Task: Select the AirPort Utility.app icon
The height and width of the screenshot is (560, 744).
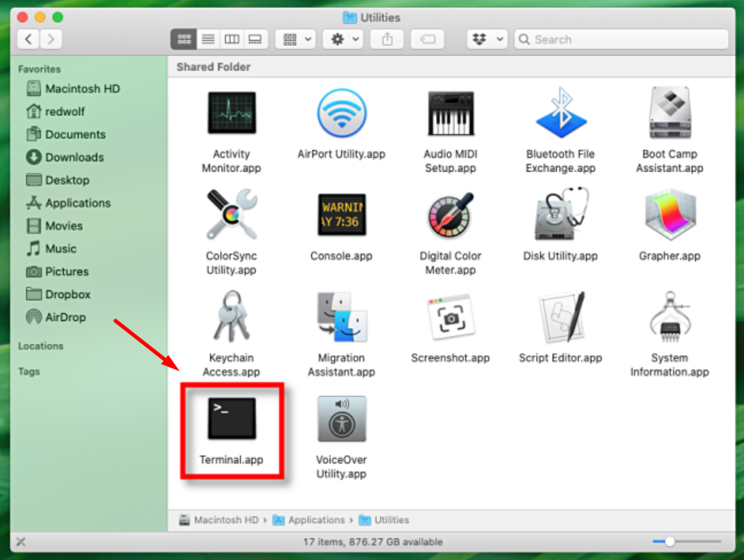Action: click(x=342, y=113)
